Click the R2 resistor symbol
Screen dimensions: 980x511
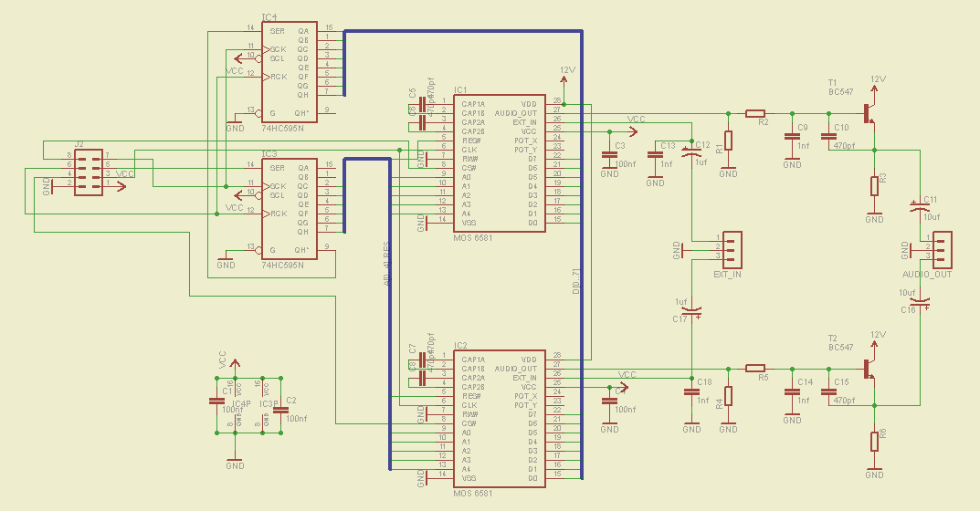[x=755, y=113]
